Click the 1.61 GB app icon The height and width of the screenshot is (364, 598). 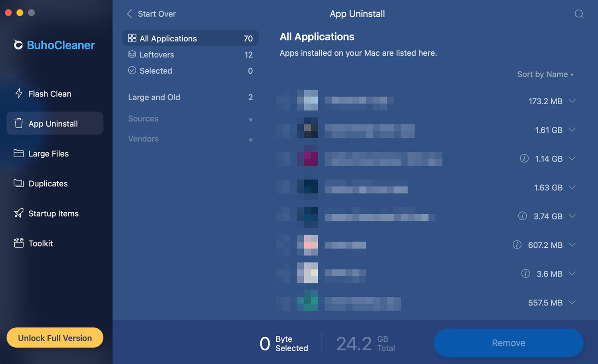coord(307,128)
